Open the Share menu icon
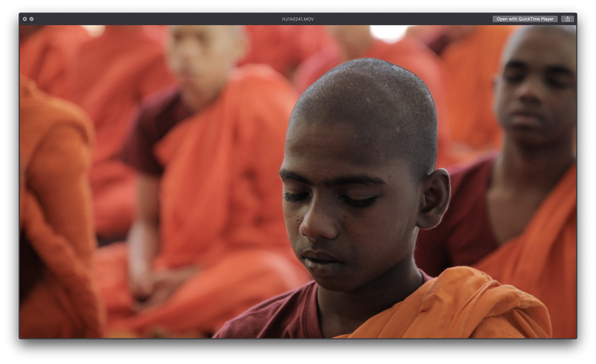The height and width of the screenshot is (364, 596). (x=567, y=19)
